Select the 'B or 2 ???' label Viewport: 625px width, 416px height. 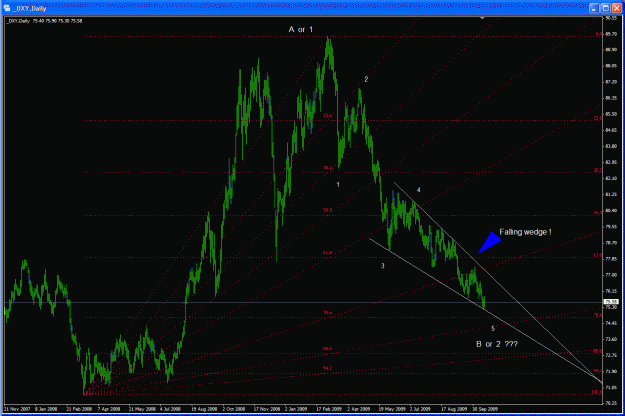coord(497,344)
